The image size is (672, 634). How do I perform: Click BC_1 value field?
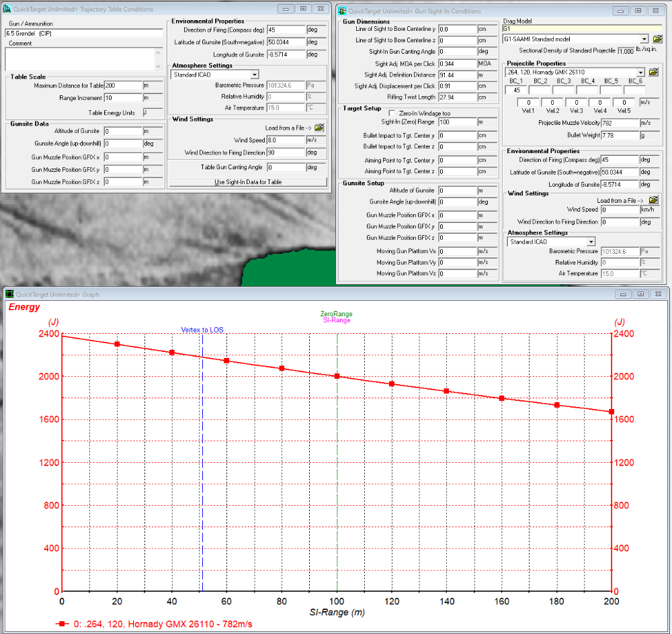coord(515,91)
